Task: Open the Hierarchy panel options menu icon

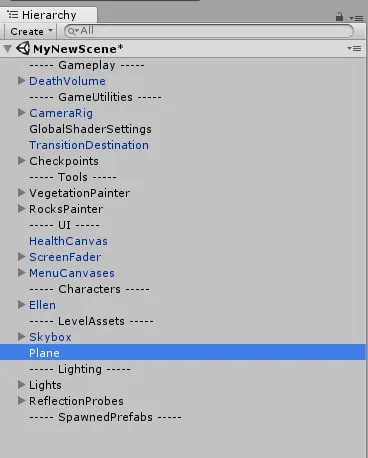Action: coord(356,18)
